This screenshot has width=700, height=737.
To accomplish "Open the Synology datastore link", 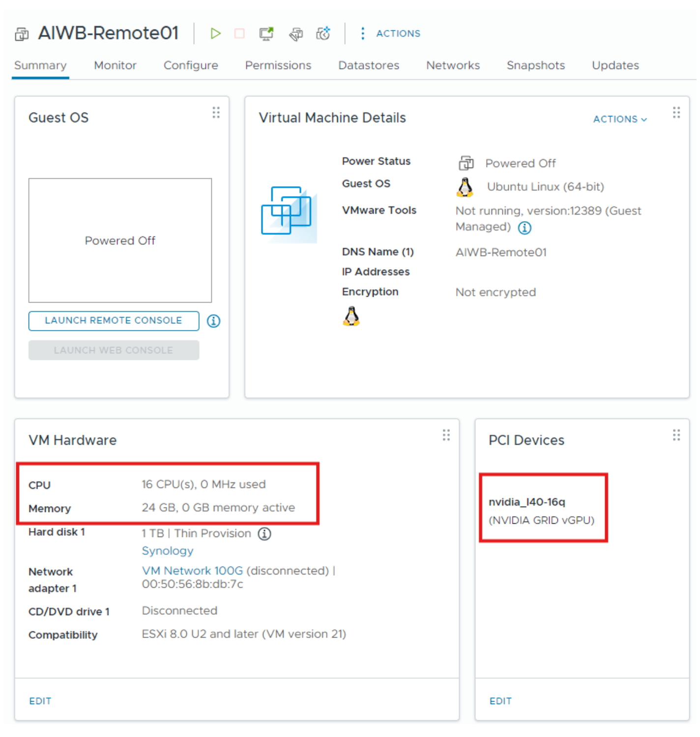I will [167, 551].
